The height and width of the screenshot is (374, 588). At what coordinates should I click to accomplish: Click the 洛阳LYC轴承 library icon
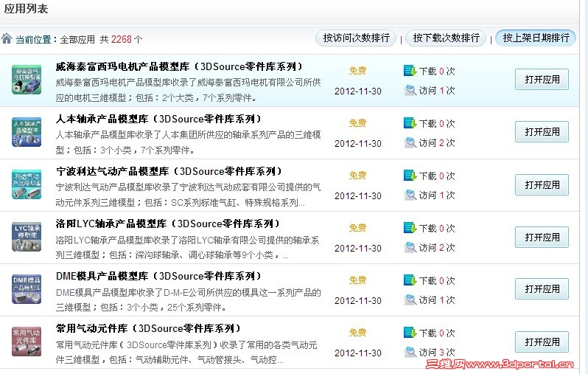(27, 237)
